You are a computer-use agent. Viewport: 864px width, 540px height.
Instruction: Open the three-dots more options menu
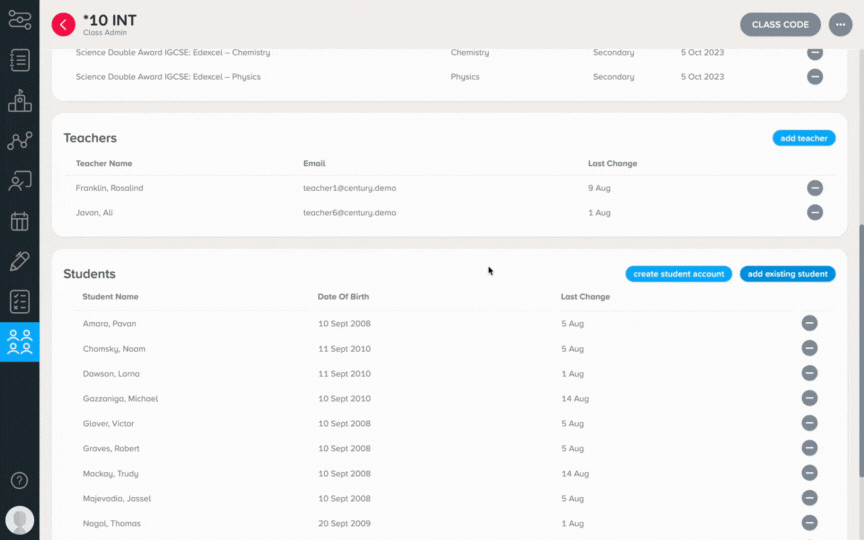click(x=840, y=25)
